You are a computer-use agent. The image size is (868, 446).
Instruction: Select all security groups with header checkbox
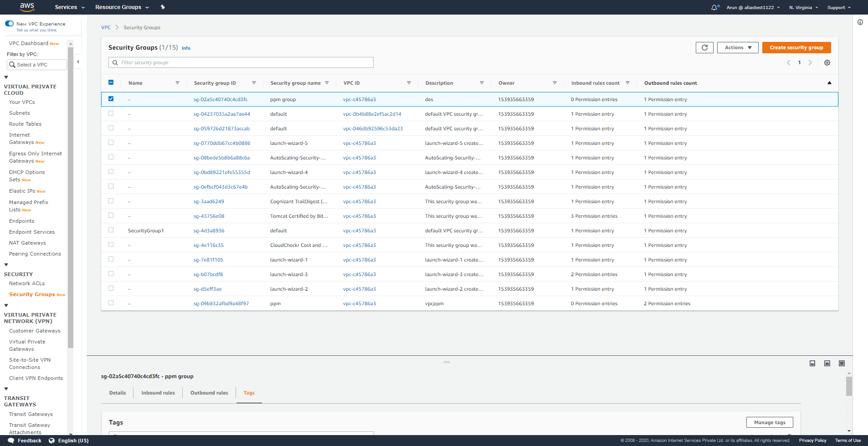111,82
